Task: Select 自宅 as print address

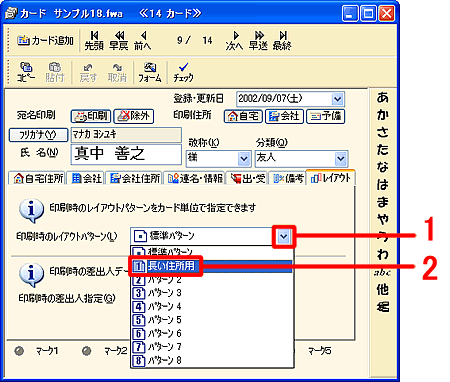Action: (x=243, y=116)
